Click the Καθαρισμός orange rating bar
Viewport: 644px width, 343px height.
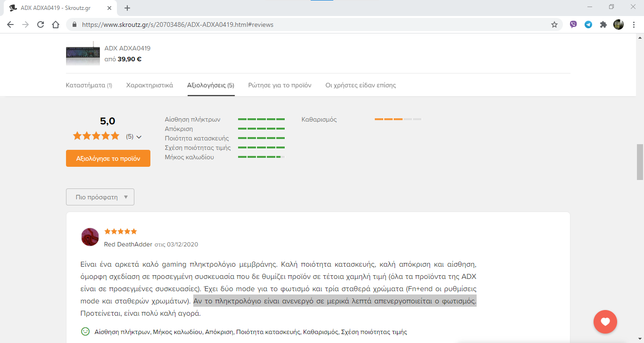pos(398,119)
